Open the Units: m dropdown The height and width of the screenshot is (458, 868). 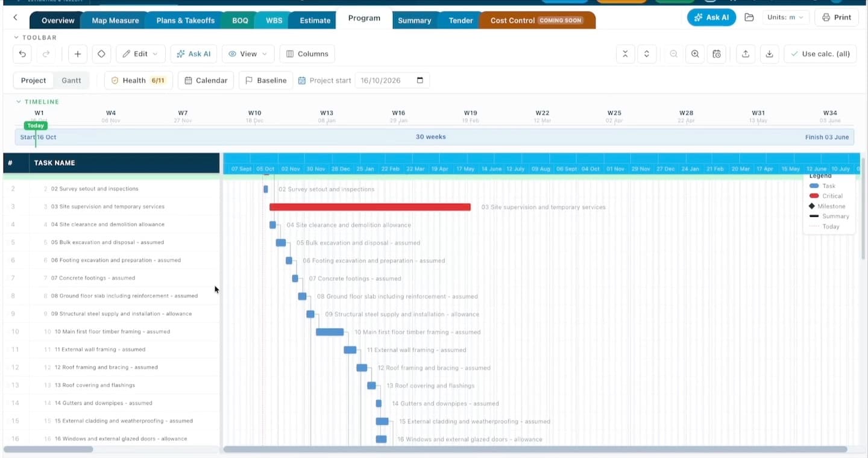(x=785, y=17)
